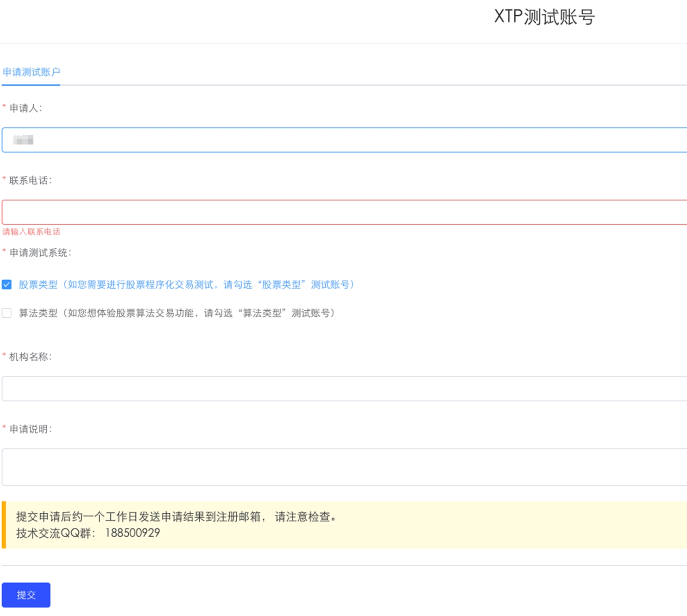
Task: Click the 机构名称 field label
Action: click(31, 357)
